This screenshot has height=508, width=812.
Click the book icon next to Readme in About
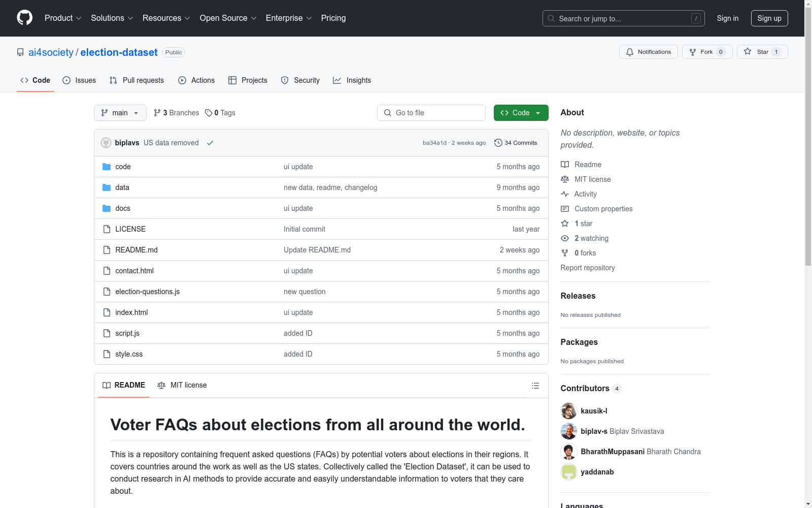(x=565, y=165)
